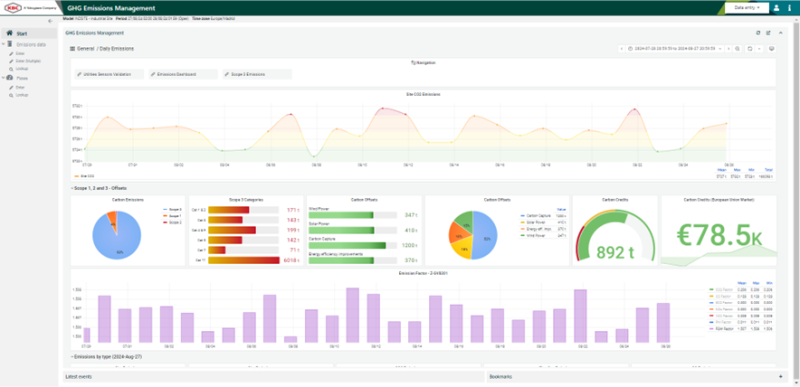Open the Data entry dropdown
The height and width of the screenshot is (387, 800).
746,8
